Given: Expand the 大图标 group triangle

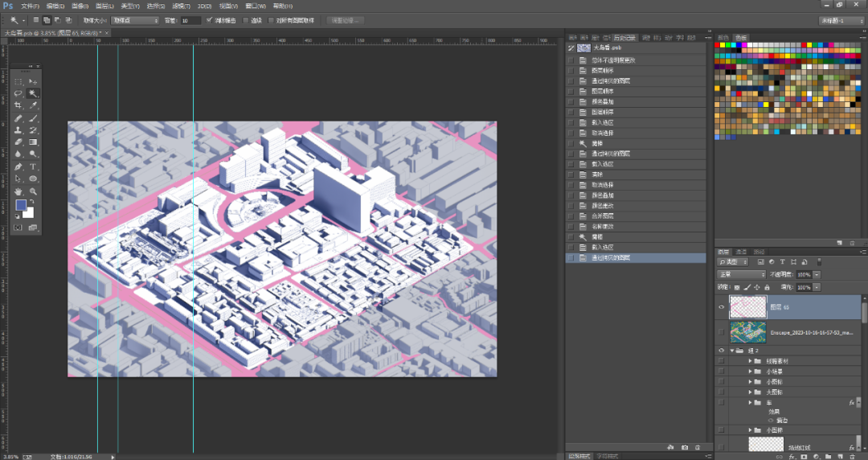Looking at the screenshot, I should point(750,392).
